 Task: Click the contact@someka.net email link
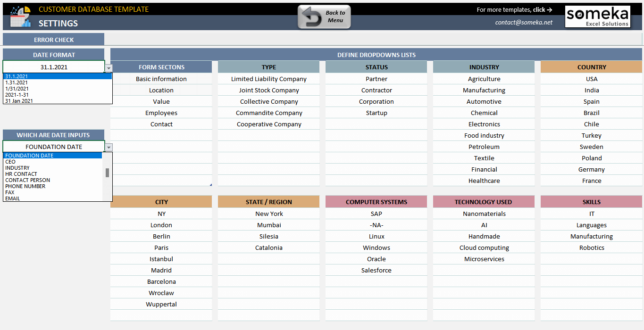[523, 22]
